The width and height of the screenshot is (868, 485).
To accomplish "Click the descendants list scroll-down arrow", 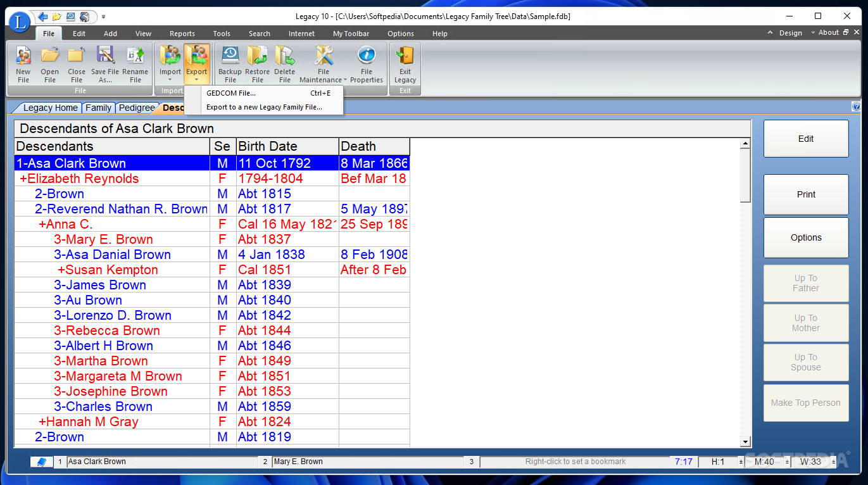I will [746, 442].
